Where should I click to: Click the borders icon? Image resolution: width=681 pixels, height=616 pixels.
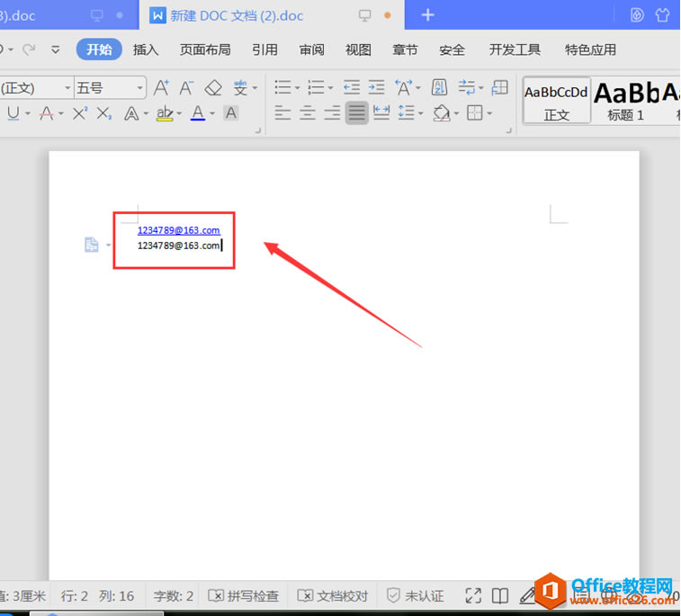coord(474,113)
